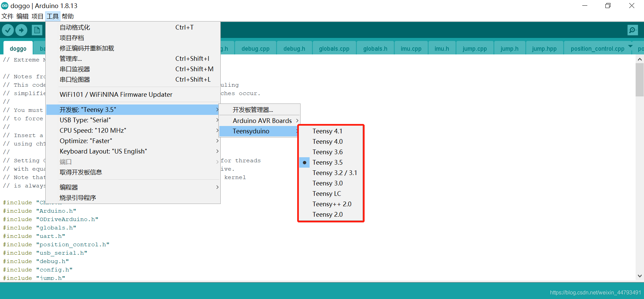Viewport: 644px width, 299px height.
Task: Click the #include "Arduino.h" line
Action: click(40, 211)
